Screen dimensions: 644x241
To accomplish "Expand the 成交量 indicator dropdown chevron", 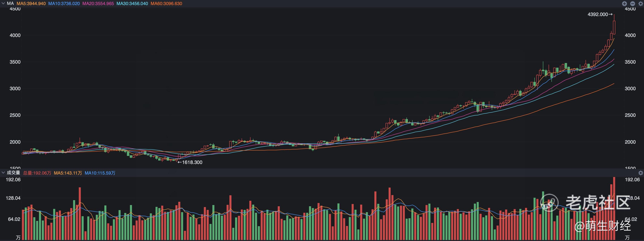I will click(x=3, y=173).
